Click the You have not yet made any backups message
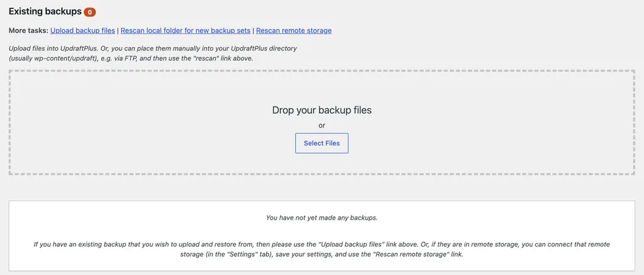This screenshot has height=275, width=644. click(321, 218)
